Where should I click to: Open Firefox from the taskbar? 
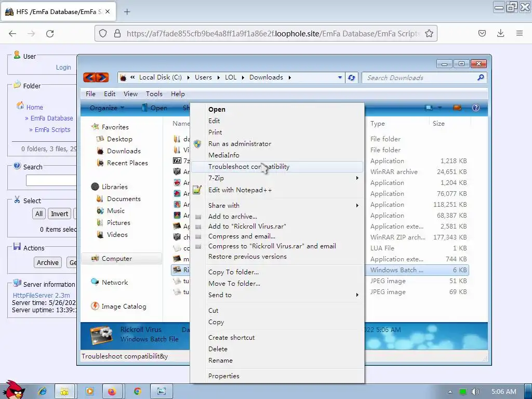112,392
